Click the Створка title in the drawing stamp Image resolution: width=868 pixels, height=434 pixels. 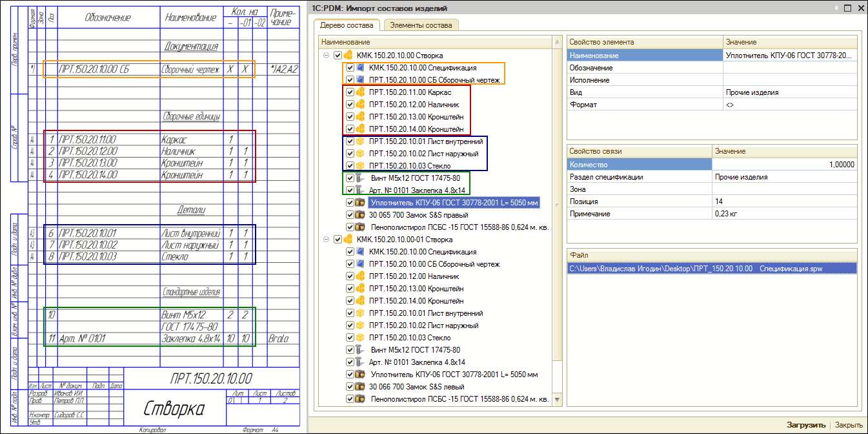[x=174, y=408]
